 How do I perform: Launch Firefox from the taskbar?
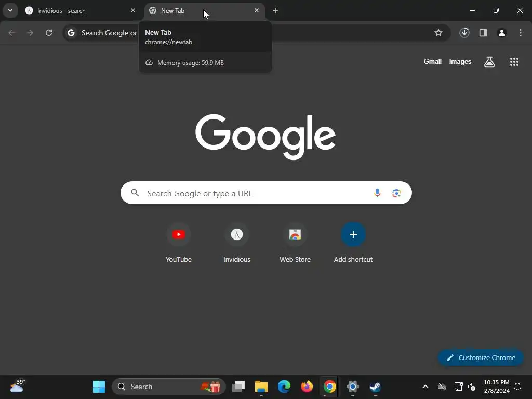tap(307, 387)
